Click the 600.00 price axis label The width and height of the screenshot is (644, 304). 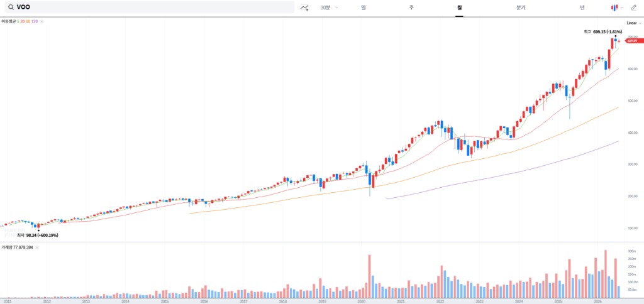coord(633,68)
